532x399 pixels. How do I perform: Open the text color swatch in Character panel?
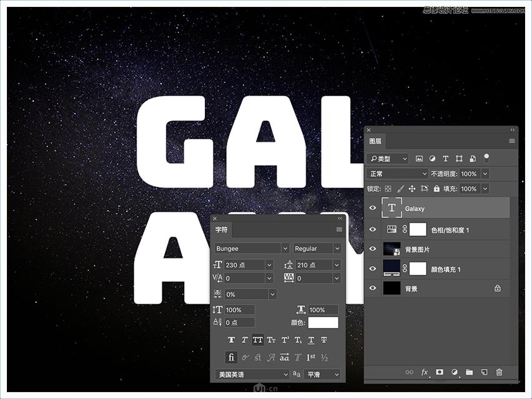pos(324,322)
